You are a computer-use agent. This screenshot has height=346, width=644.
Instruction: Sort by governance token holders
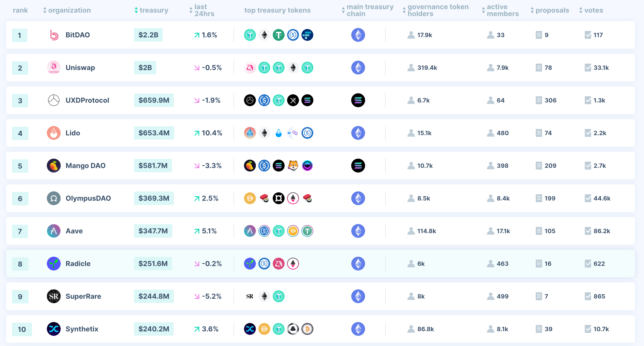click(435, 10)
